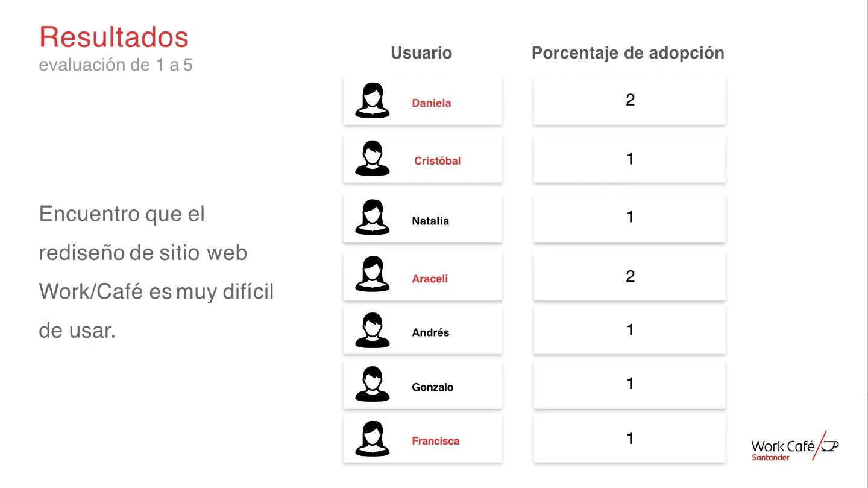Click Natalia's user avatar icon
The image size is (868, 488).
pyautogui.click(x=372, y=217)
